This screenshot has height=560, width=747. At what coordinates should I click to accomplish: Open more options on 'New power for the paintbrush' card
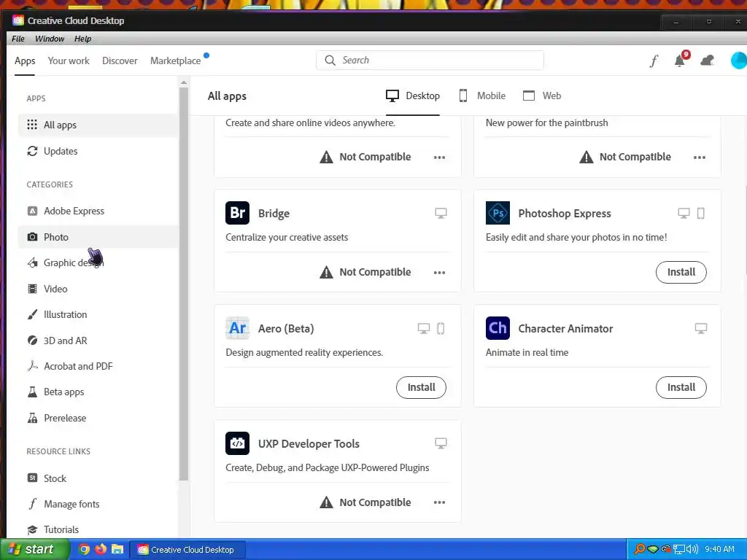tap(700, 157)
